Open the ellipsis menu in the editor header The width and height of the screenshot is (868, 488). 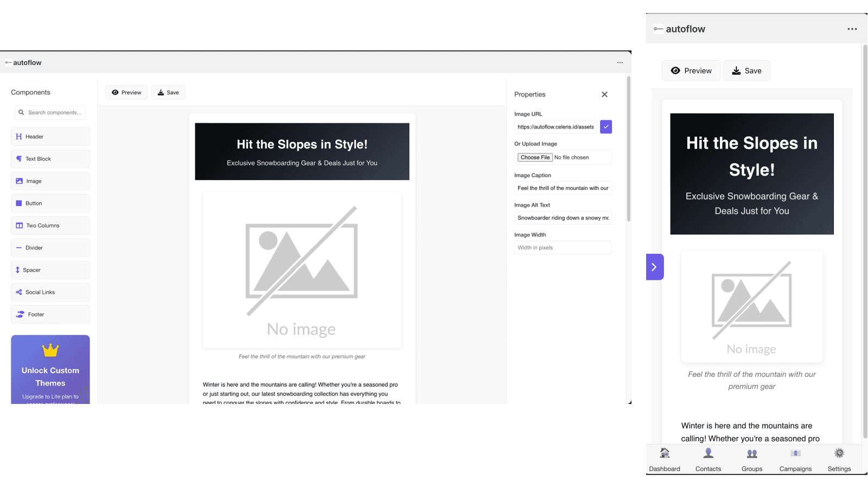tap(620, 62)
